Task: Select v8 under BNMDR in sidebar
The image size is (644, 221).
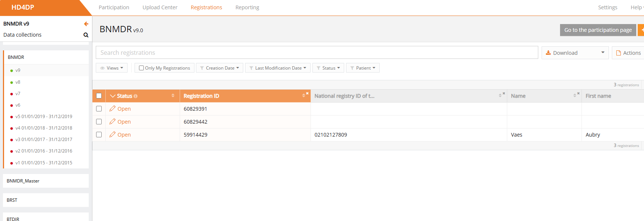Action: click(x=18, y=82)
